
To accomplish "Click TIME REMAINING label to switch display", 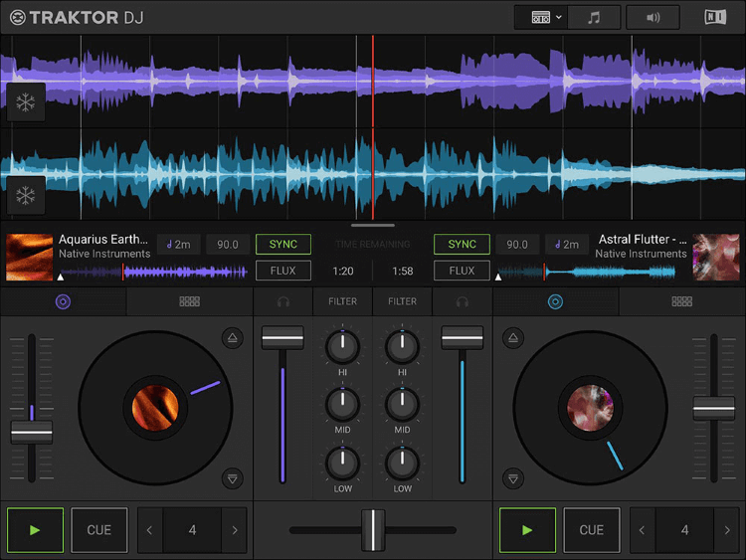I will tap(373, 244).
